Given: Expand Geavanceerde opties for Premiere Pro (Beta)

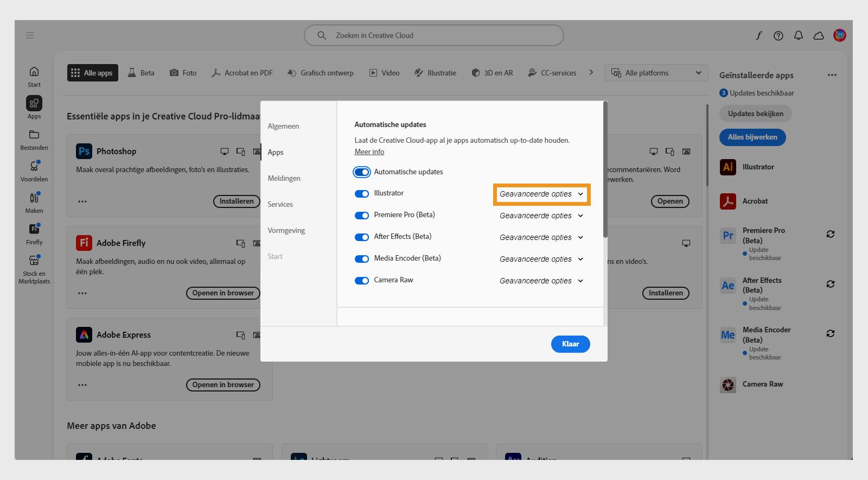Looking at the screenshot, I should tap(541, 216).
